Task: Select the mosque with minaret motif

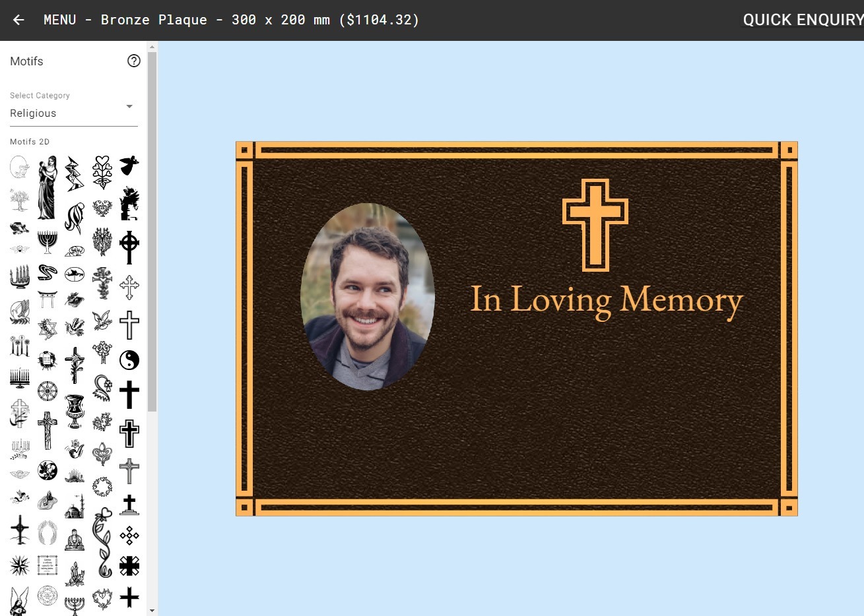Action: click(75, 507)
